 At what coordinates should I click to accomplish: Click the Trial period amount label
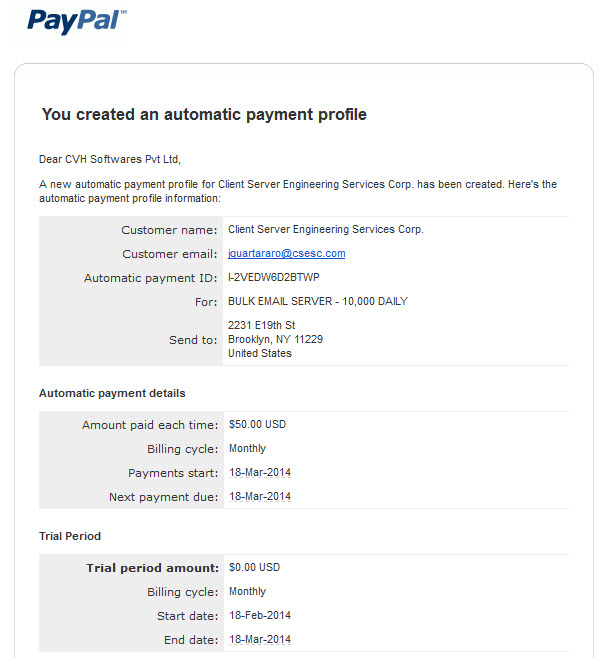152,568
